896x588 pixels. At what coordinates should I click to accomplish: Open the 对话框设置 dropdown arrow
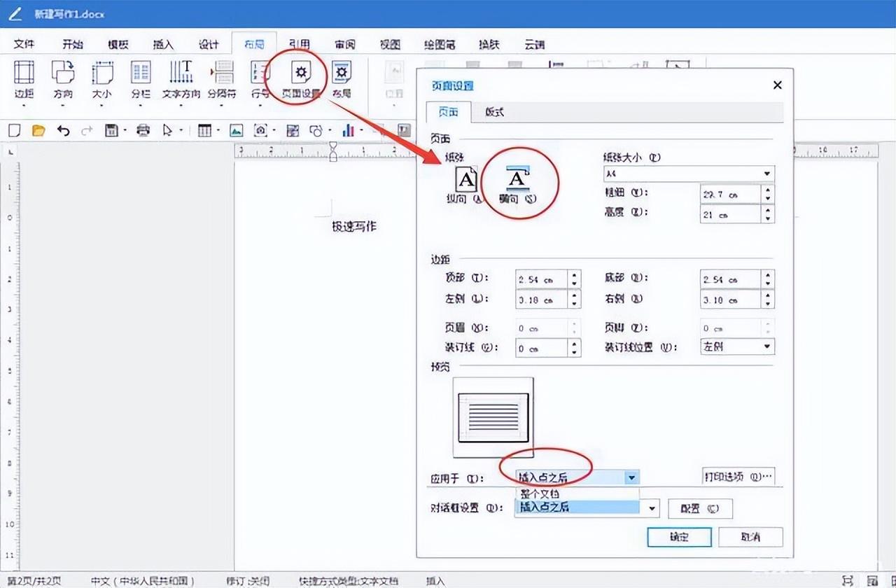[x=652, y=508]
